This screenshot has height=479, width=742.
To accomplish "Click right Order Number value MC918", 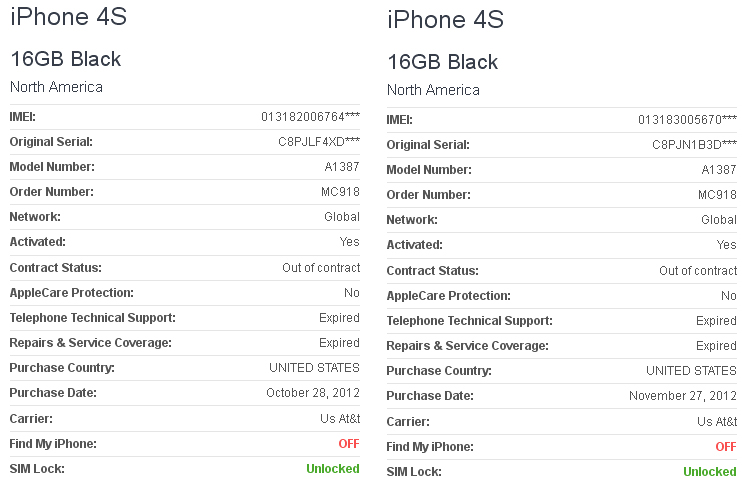I will [717, 195].
